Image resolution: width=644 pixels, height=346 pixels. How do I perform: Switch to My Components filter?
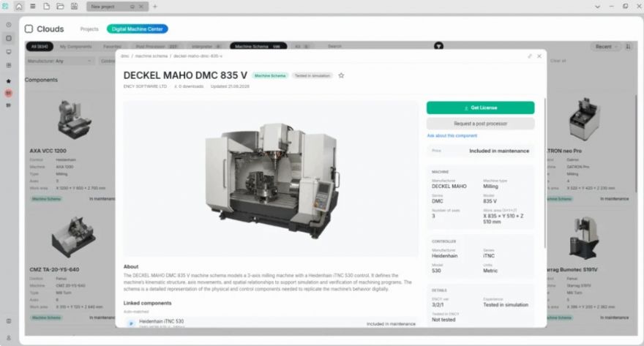pos(76,46)
